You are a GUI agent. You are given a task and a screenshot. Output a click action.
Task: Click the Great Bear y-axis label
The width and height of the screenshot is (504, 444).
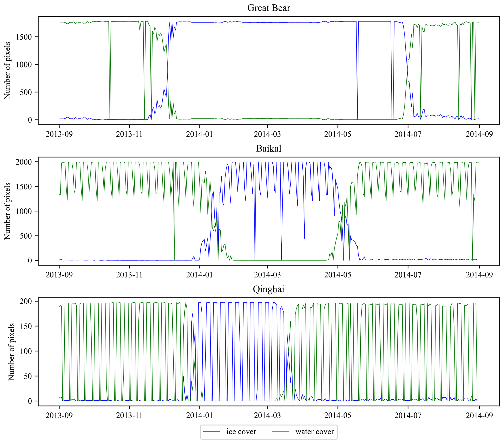pos(7,70)
